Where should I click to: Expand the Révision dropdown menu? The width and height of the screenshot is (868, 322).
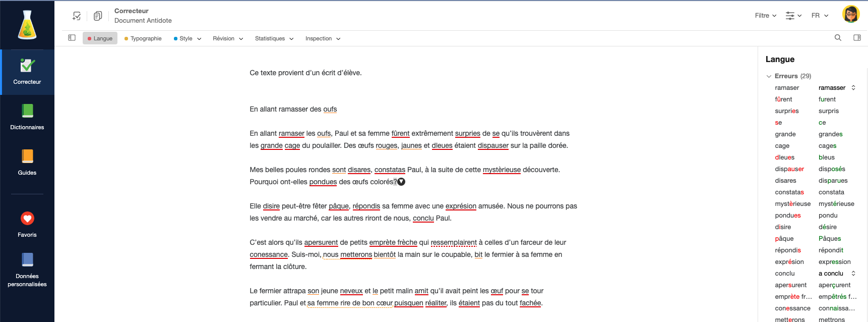point(228,38)
